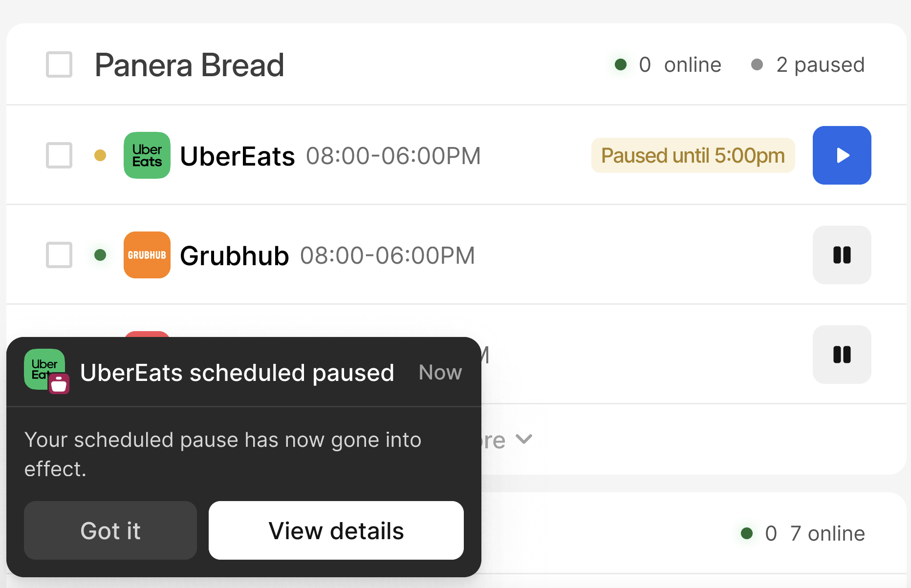Tick the Grubhub row checkbox
Image resolution: width=911 pixels, height=588 pixels.
[x=59, y=255]
